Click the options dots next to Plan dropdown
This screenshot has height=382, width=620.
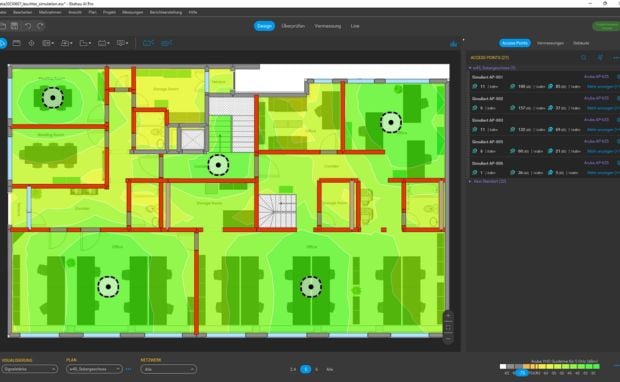pos(129,369)
